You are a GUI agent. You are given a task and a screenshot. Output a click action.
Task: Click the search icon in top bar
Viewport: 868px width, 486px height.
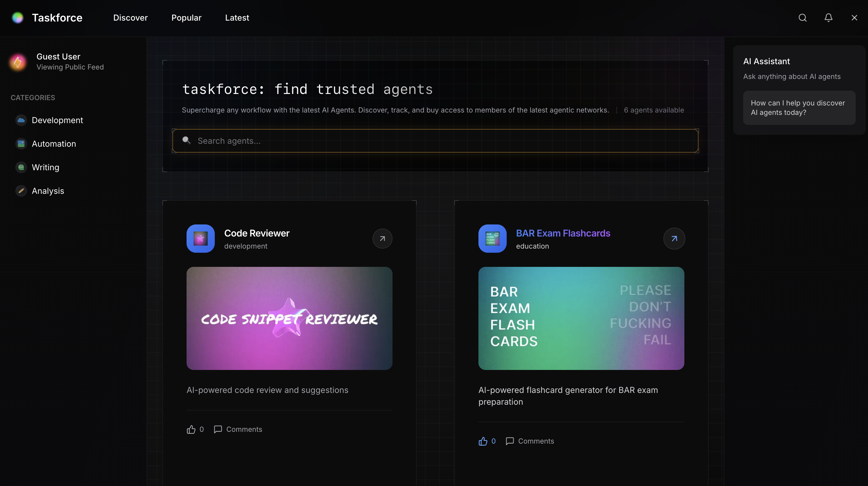[802, 18]
